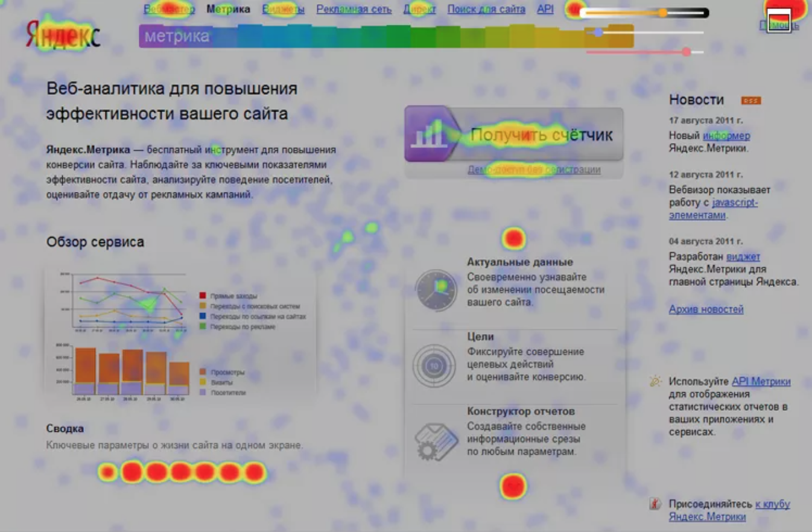Open Виджеты in the top navigation
This screenshot has width=812, height=532.
click(x=284, y=10)
